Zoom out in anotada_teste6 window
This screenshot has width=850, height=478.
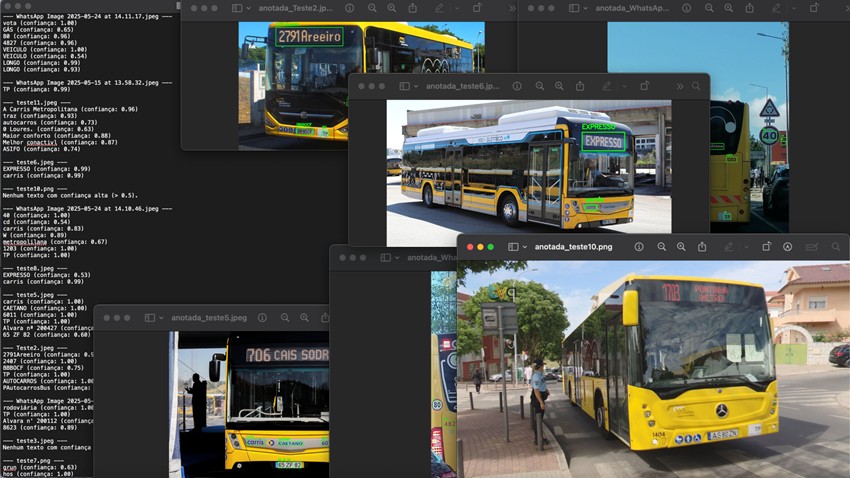(539, 86)
